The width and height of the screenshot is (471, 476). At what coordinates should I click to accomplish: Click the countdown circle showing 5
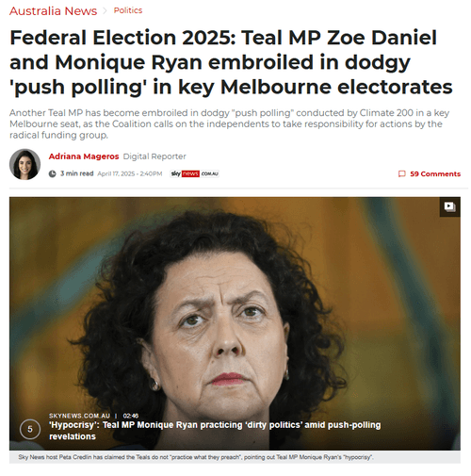(x=30, y=429)
